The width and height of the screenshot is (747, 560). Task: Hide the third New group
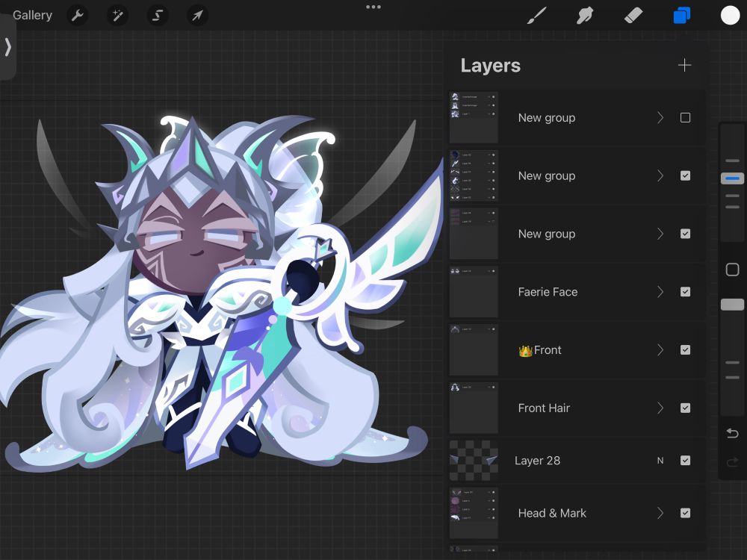coord(685,234)
